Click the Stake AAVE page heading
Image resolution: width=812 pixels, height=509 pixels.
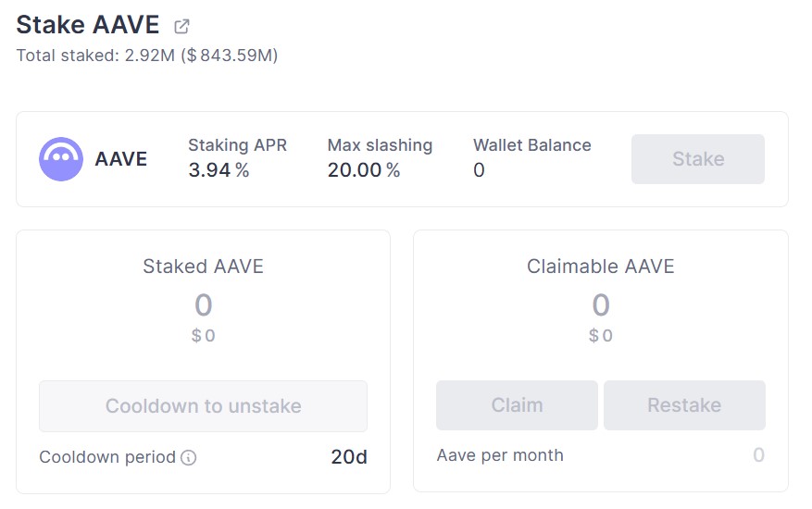[88, 25]
